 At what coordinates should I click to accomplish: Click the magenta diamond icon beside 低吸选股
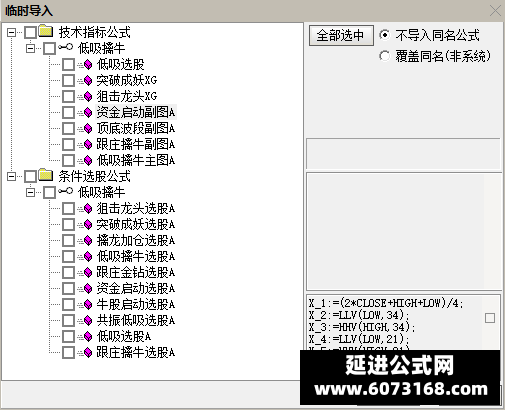tap(88, 64)
